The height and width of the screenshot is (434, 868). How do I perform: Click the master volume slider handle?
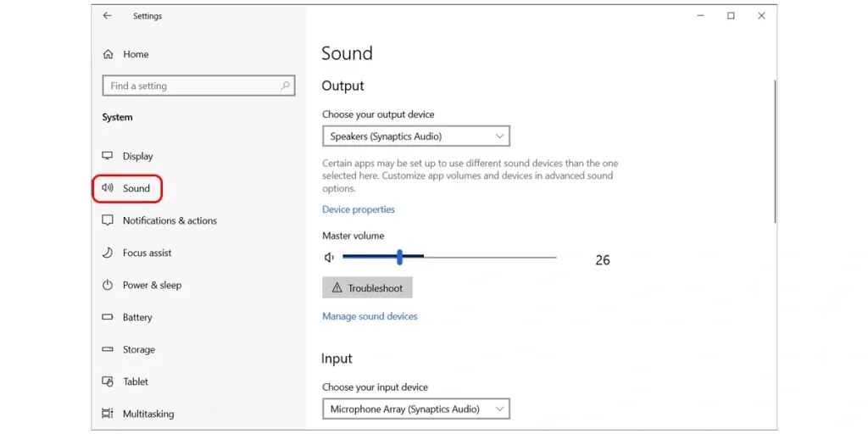click(399, 257)
